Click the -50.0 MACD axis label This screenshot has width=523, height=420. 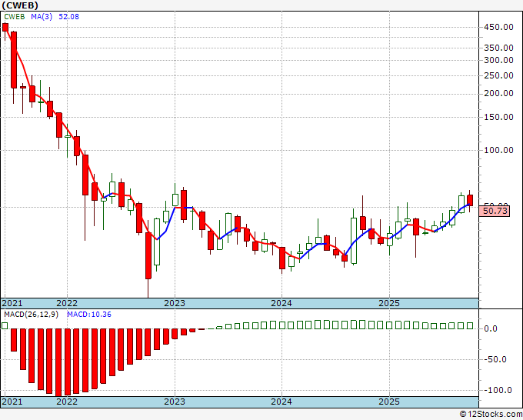[x=495, y=360]
